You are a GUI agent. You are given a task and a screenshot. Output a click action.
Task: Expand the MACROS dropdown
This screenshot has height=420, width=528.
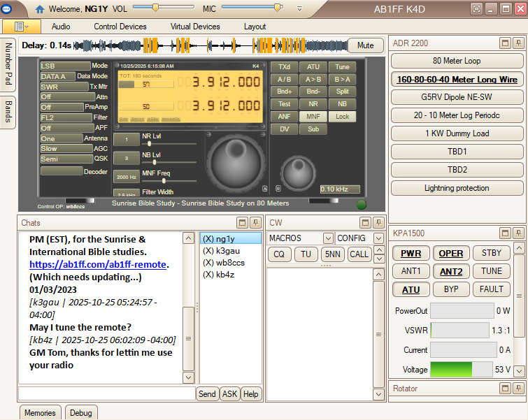328,238
